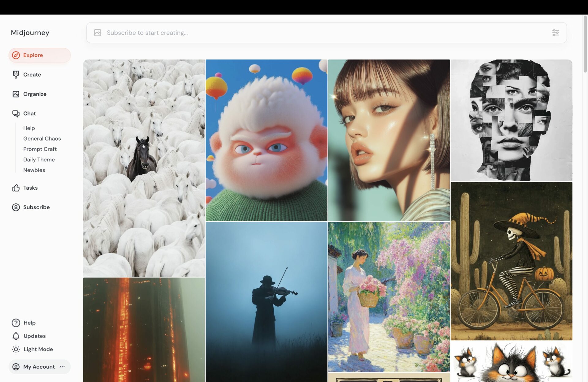Screen dimensions: 588x382
Task: Open the Prompt Craft chat room
Action: (x=40, y=149)
